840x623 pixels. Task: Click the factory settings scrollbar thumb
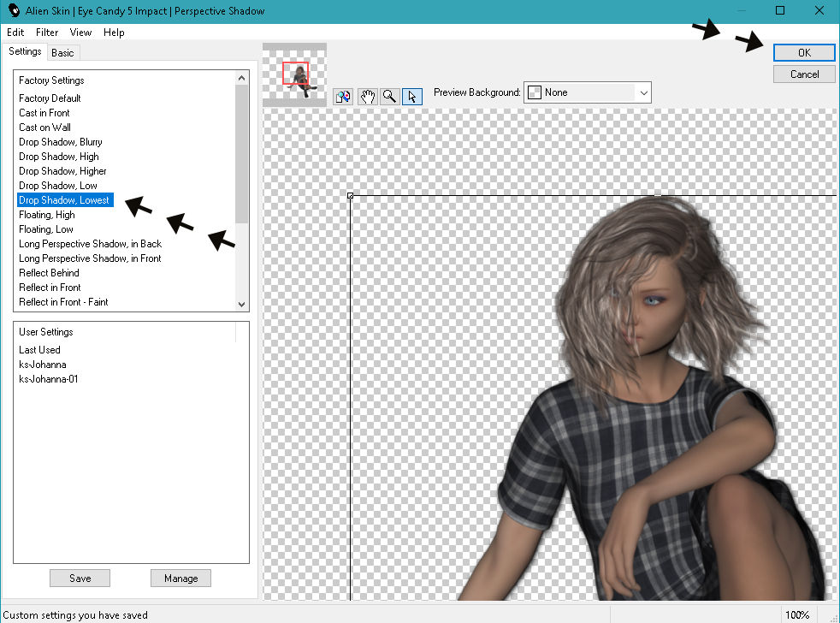point(241,154)
